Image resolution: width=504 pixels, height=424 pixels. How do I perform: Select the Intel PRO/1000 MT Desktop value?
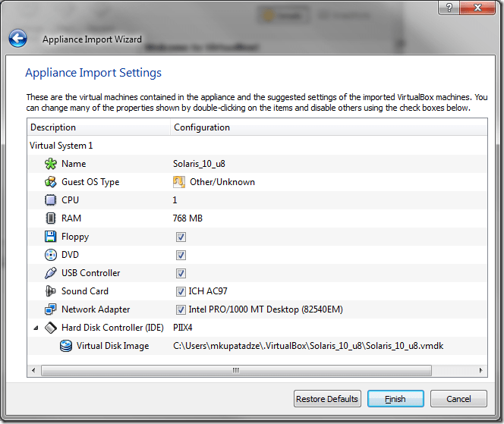[266, 309]
